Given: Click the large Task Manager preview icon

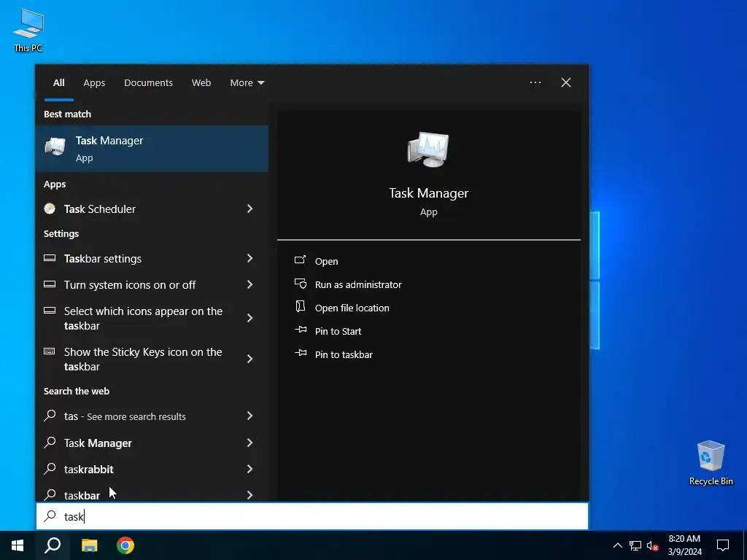Looking at the screenshot, I should [428, 149].
